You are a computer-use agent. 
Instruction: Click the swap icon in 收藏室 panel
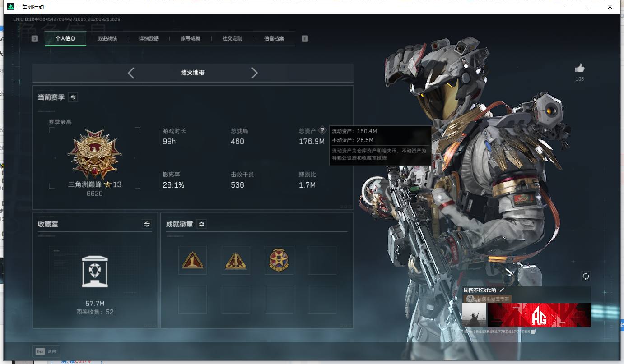click(x=147, y=224)
